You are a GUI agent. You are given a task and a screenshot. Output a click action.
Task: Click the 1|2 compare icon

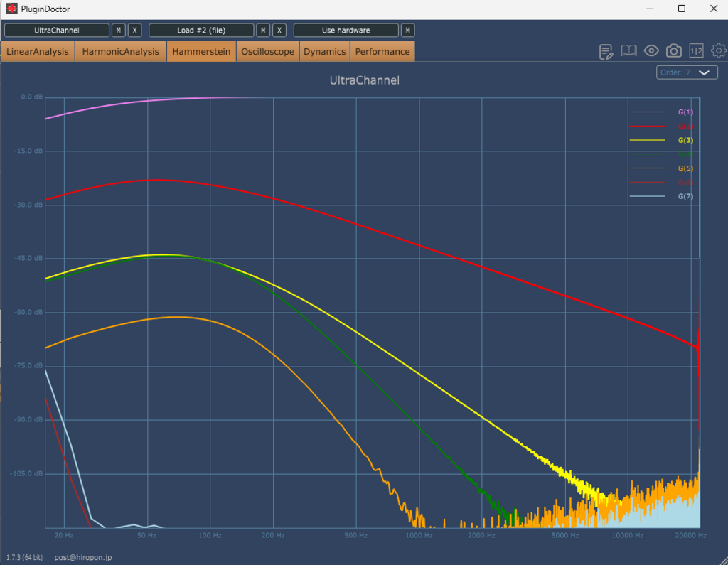pos(696,51)
